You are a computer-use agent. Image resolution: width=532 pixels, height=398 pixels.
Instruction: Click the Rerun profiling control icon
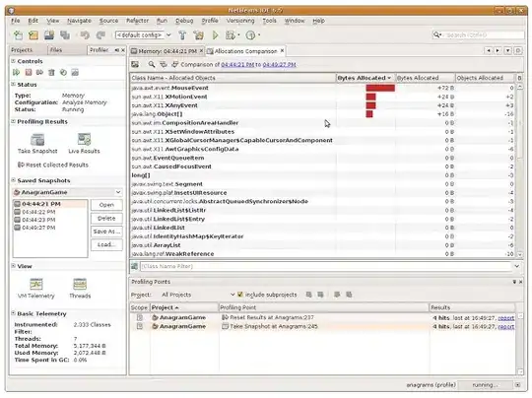[17, 72]
